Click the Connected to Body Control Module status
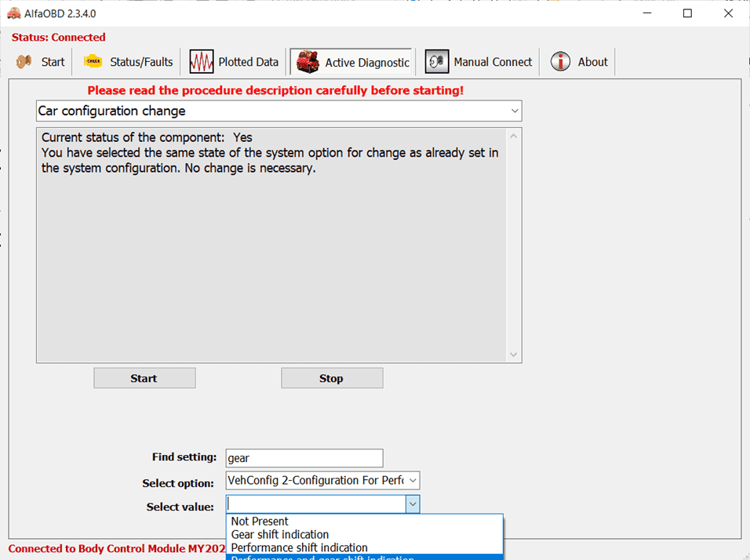 tap(117, 548)
